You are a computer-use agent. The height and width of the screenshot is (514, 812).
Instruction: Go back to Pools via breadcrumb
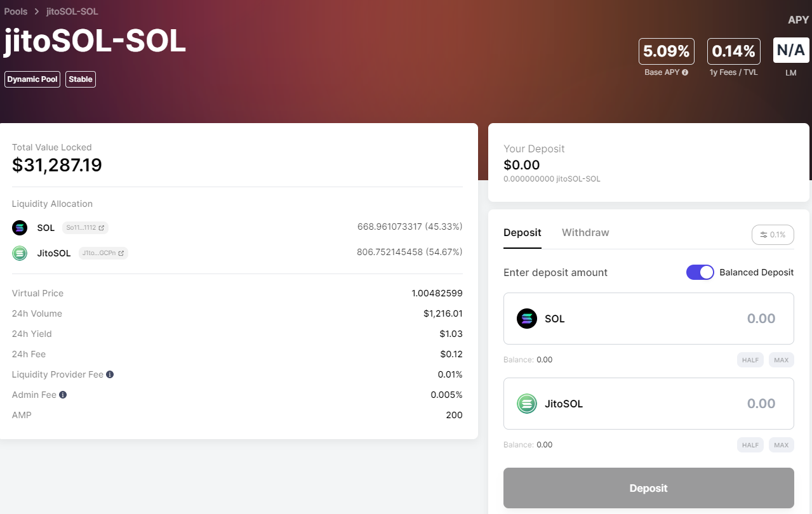tap(16, 11)
